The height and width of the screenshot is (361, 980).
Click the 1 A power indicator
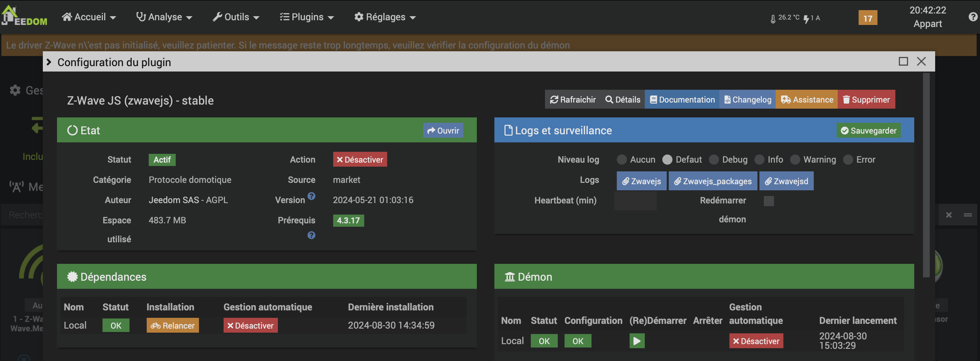click(812, 18)
